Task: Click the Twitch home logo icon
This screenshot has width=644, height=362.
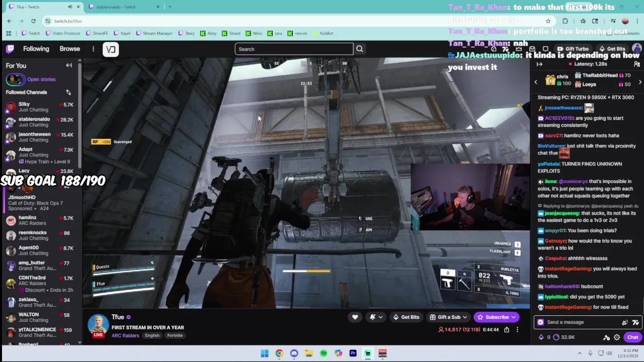Action: pos(10,49)
